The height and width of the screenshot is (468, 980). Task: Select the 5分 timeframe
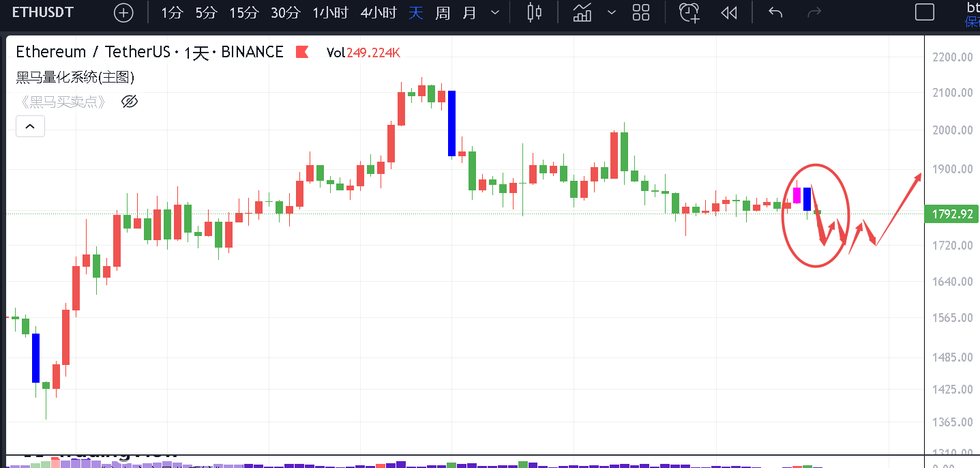pos(207,12)
